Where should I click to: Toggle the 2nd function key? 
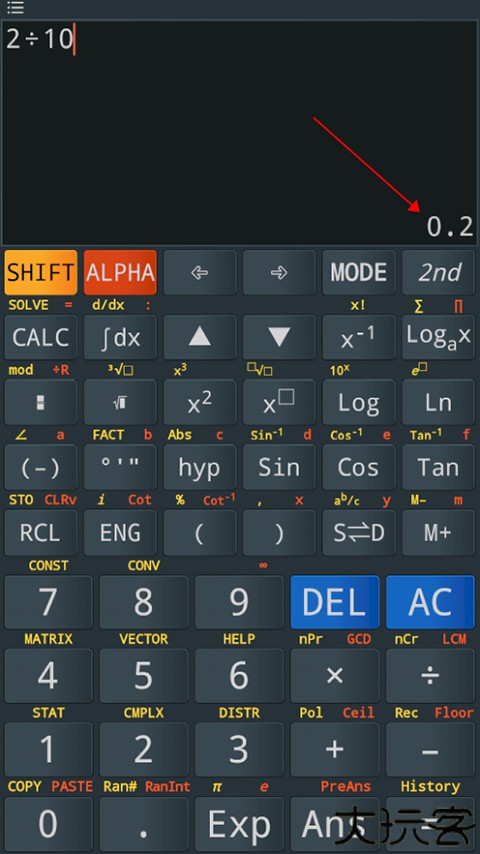tap(439, 272)
